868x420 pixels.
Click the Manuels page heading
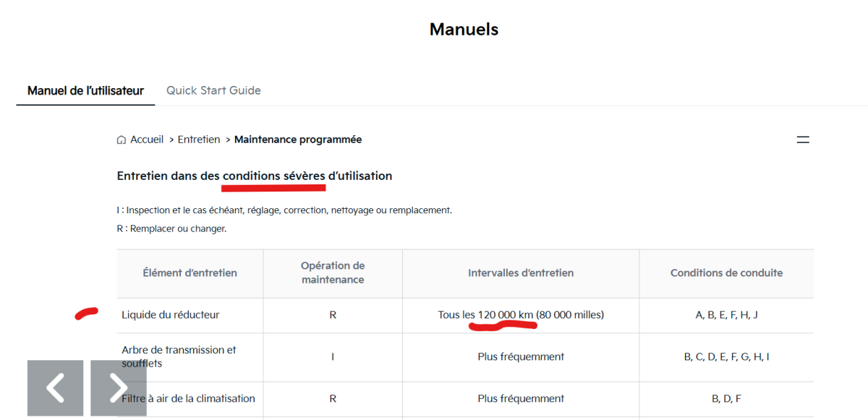pos(464,29)
